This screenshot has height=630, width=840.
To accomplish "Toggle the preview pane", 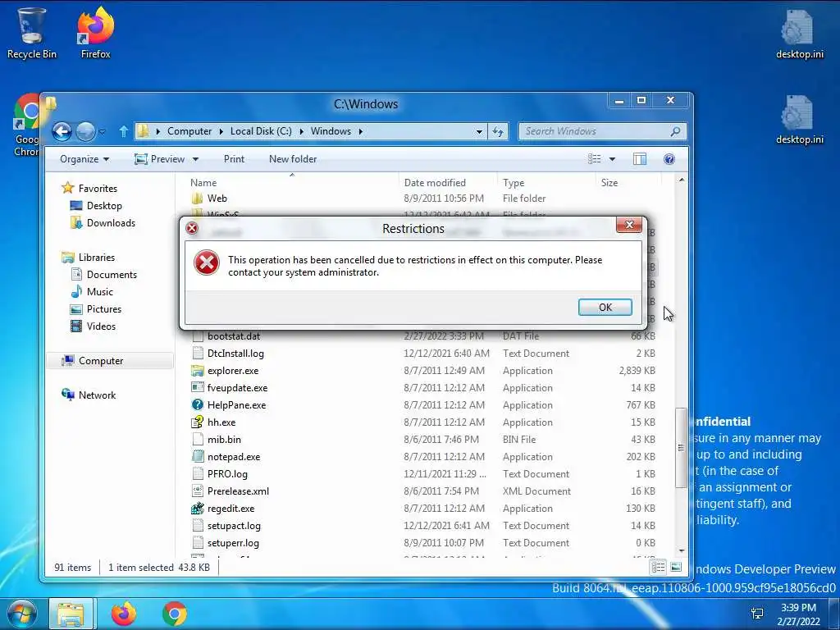I will (640, 159).
